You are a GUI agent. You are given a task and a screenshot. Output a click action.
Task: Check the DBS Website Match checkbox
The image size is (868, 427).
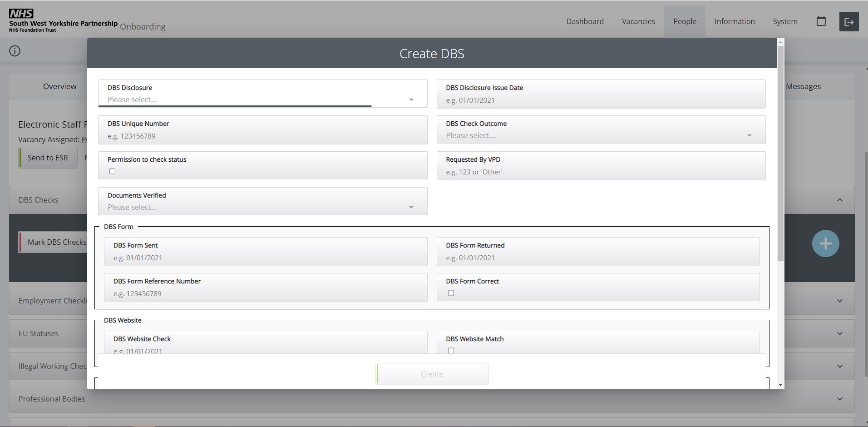451,350
